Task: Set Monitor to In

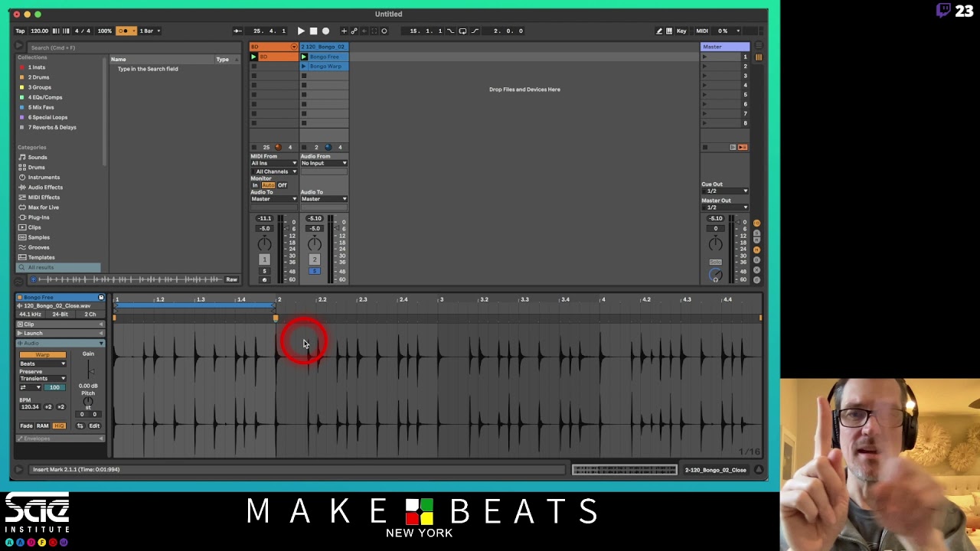Action: coord(255,185)
